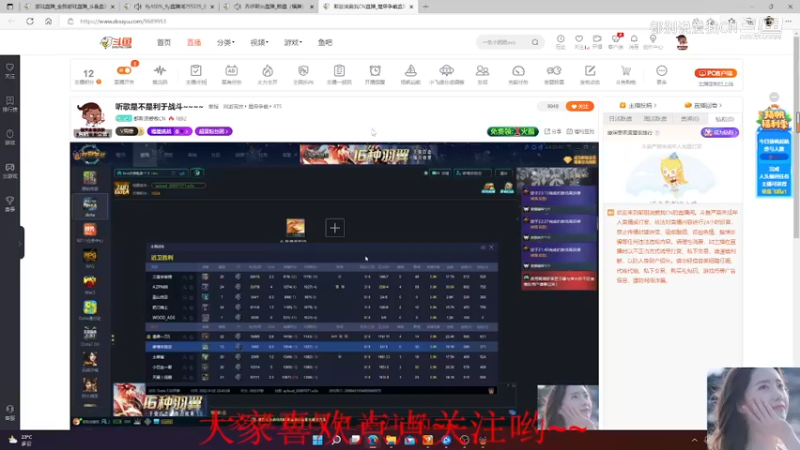Open the checklist task icon in streamer toolbar
This screenshot has height=450, width=800.
coord(196,70)
